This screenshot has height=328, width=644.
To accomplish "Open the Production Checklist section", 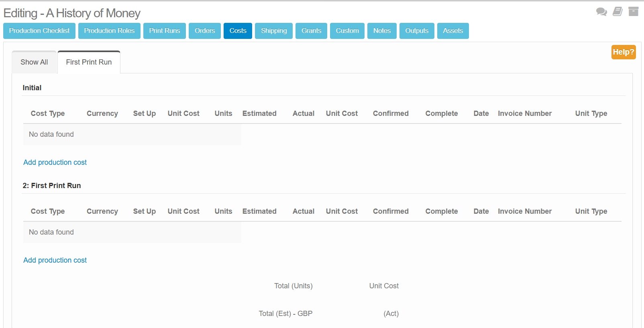I will [x=39, y=31].
